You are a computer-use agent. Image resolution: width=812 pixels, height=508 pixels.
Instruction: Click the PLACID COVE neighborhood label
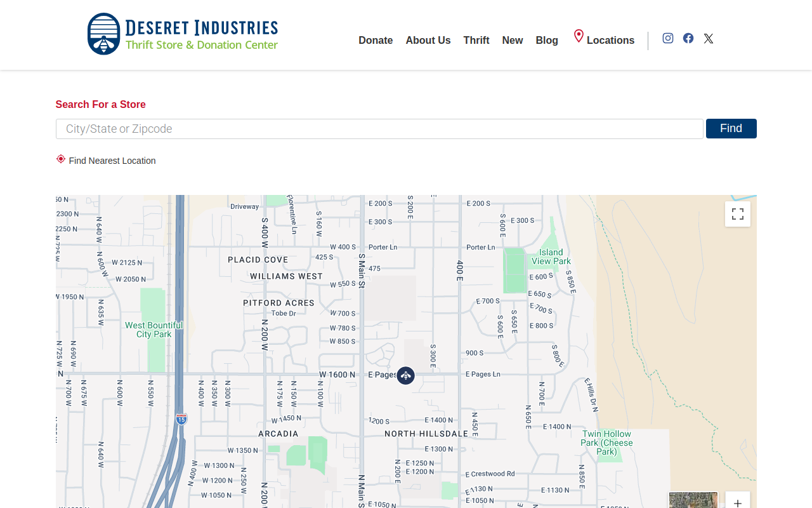tap(258, 260)
